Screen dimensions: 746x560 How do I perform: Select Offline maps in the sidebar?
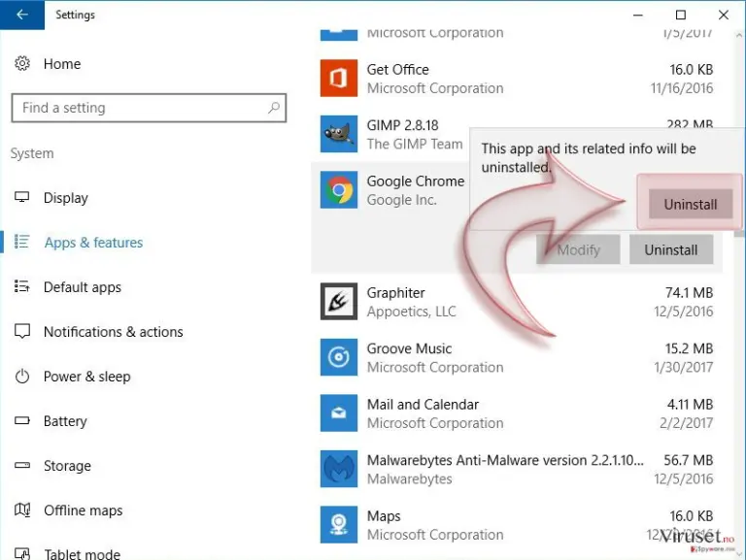tap(83, 511)
